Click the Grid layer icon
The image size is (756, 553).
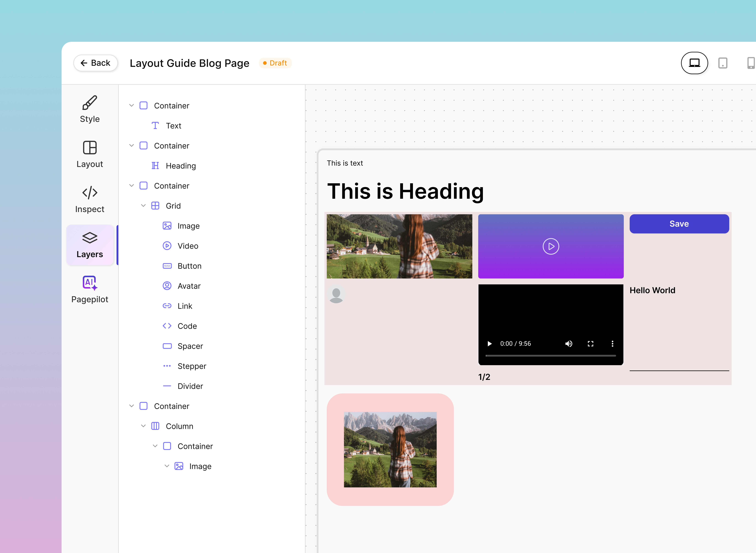155,206
